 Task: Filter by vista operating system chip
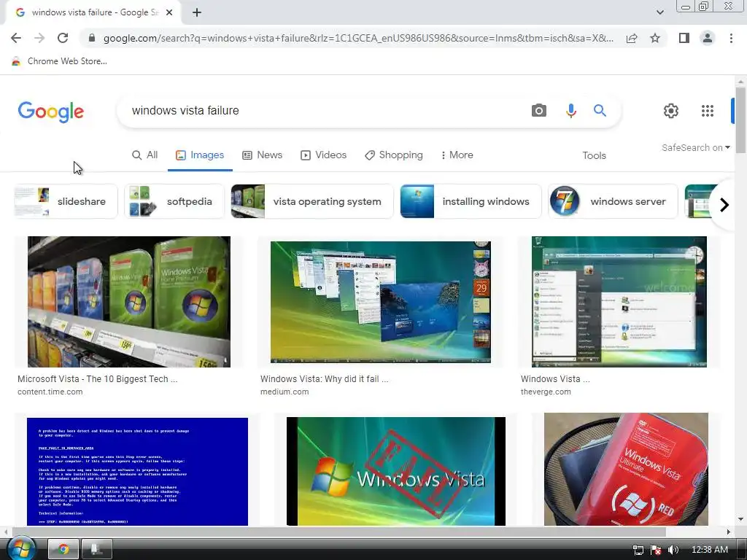(x=312, y=201)
